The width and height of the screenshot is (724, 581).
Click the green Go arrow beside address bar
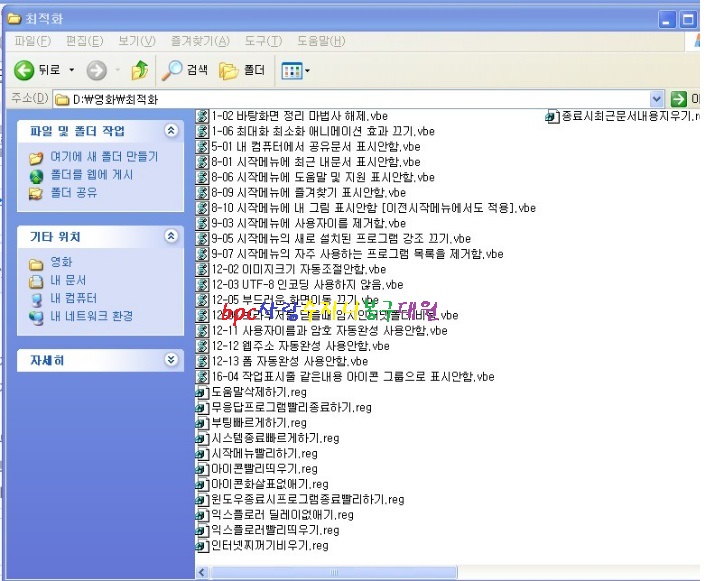point(679,99)
